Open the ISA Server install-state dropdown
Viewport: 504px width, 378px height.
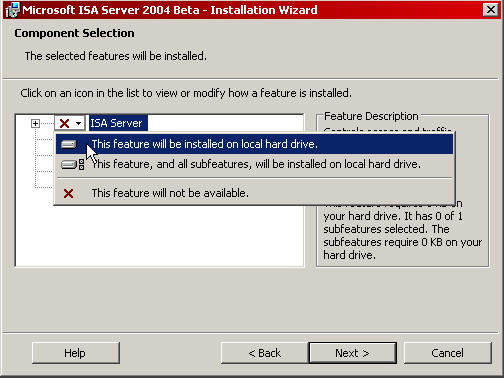[70, 123]
